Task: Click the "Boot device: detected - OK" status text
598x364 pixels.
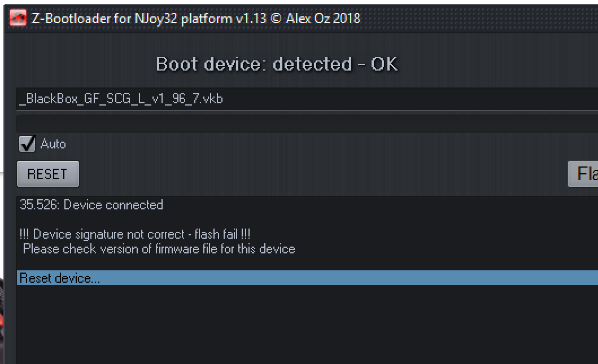Action: (277, 64)
